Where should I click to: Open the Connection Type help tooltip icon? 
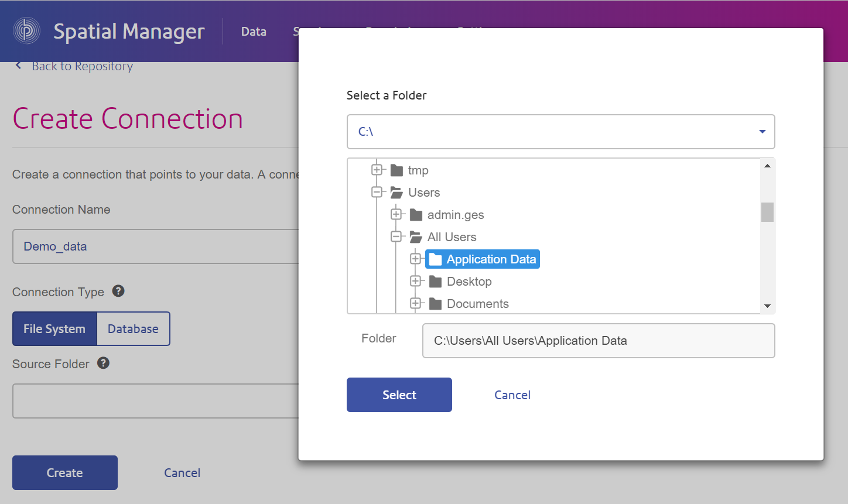pos(118,291)
